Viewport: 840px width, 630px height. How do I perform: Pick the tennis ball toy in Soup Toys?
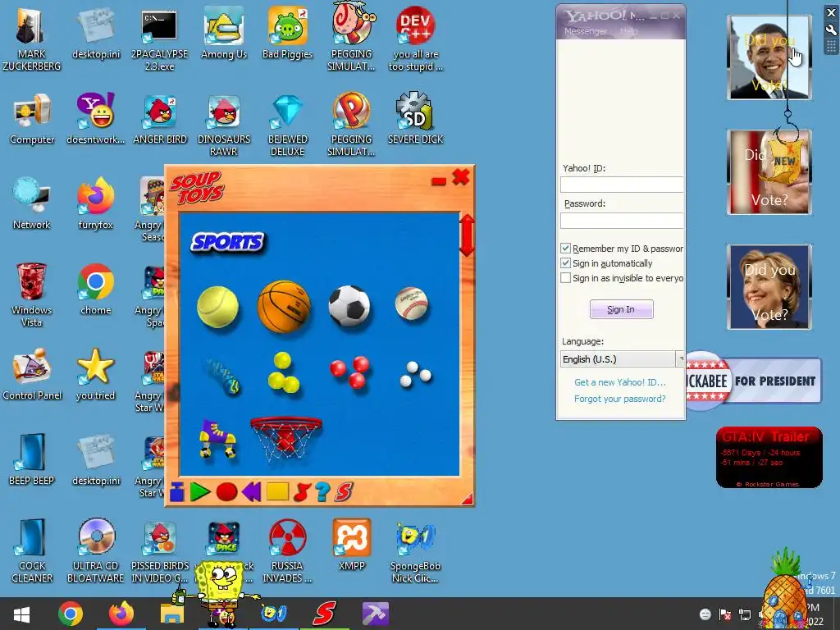(x=217, y=307)
